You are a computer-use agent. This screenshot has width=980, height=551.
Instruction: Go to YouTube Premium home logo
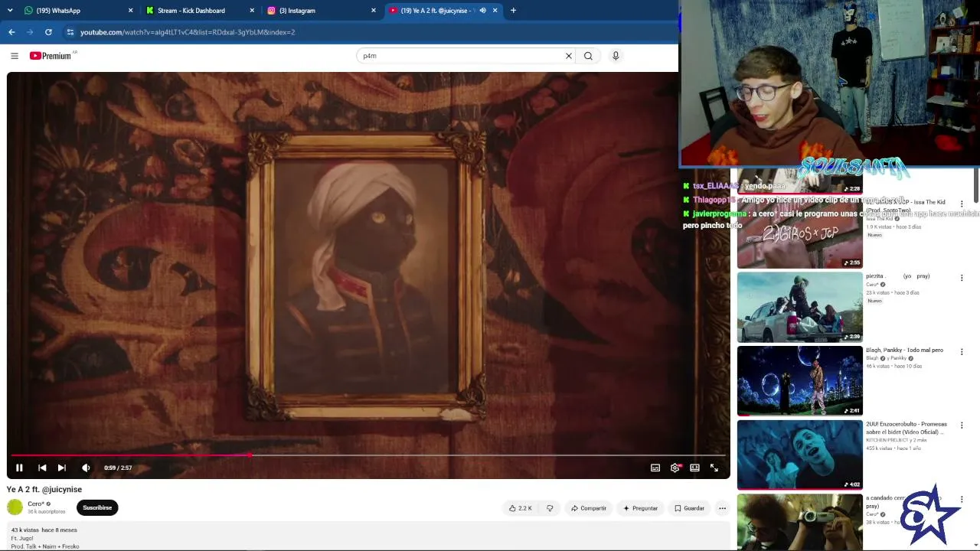pyautogui.click(x=51, y=56)
